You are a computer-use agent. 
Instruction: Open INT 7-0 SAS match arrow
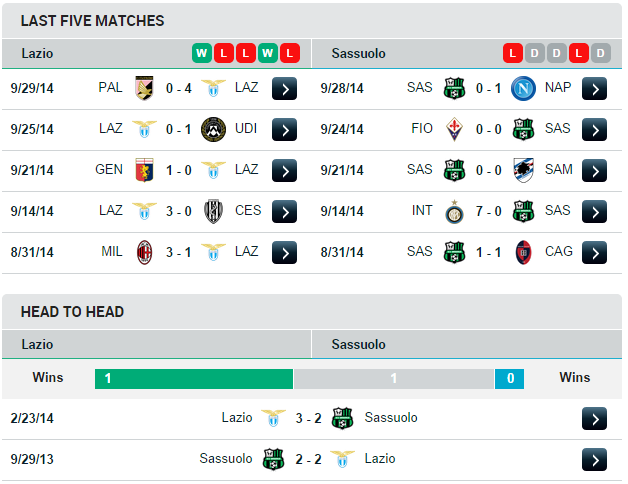pyautogui.click(x=594, y=211)
